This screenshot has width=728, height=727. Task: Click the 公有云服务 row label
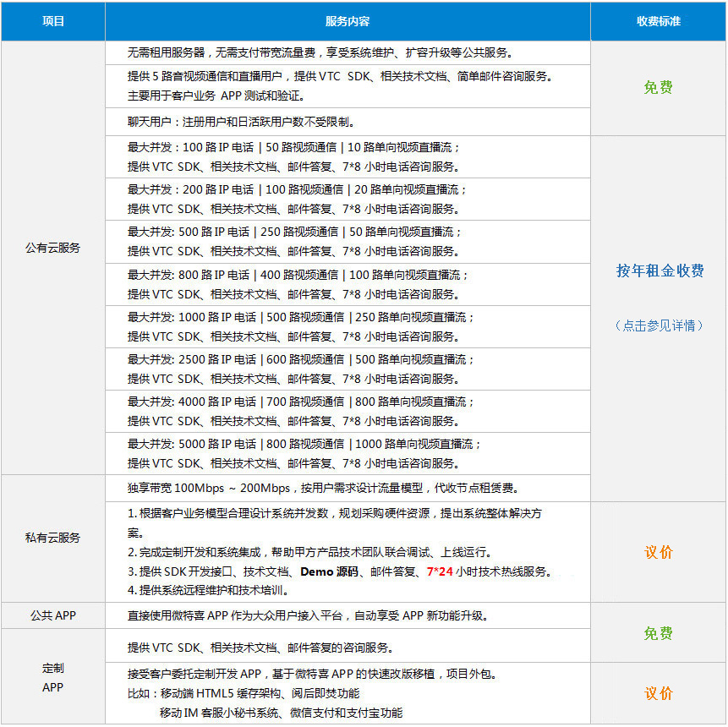pos(53,248)
